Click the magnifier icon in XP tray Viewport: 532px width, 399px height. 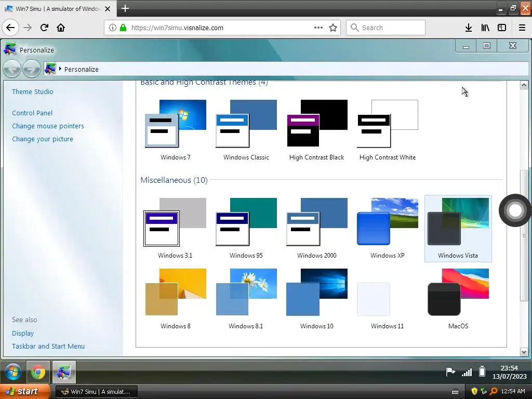pos(494,391)
